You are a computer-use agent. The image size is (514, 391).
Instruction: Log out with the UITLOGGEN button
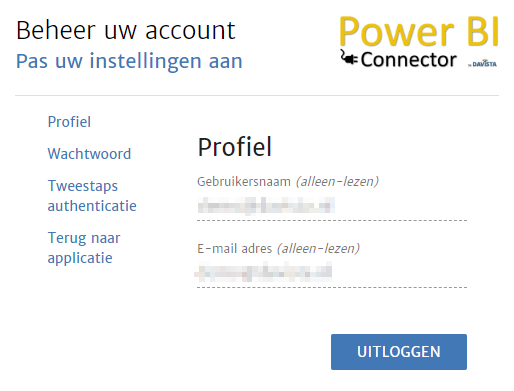pyautogui.click(x=399, y=352)
